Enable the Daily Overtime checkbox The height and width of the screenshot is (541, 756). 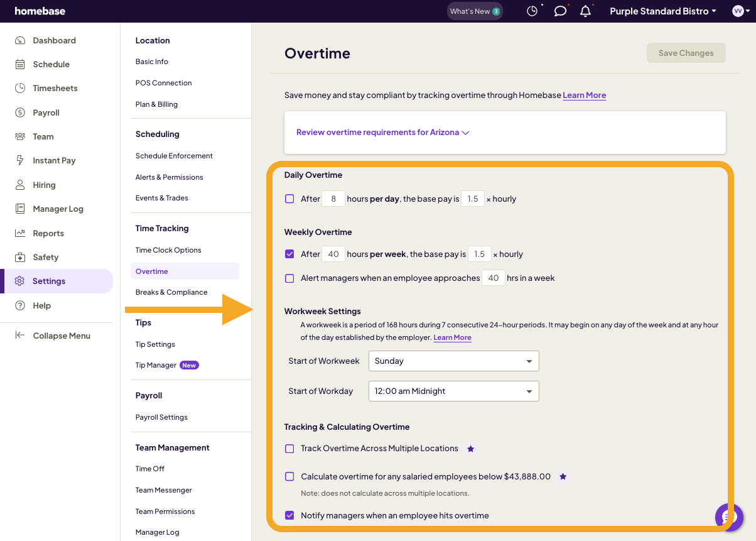pos(289,199)
